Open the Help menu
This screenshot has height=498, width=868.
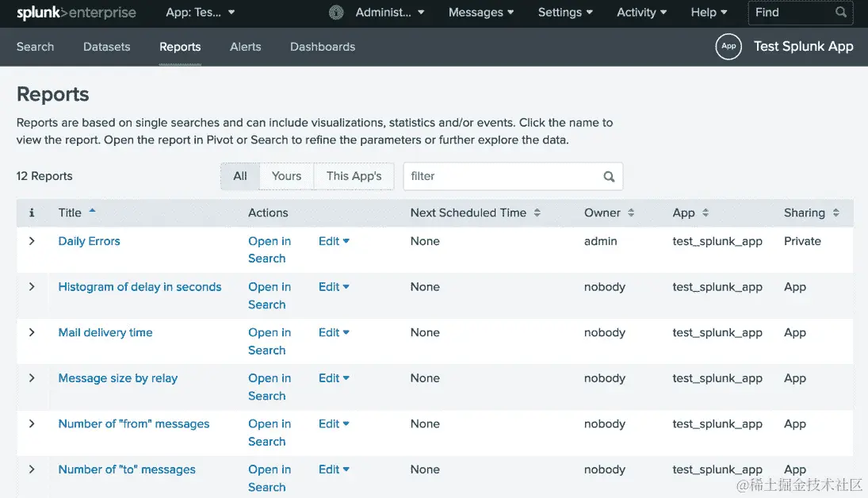click(x=709, y=12)
